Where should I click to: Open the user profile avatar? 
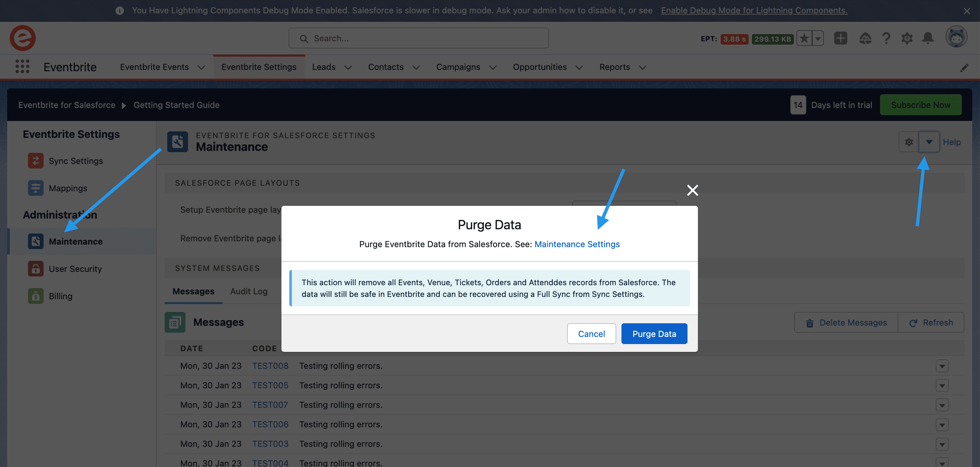point(956,37)
